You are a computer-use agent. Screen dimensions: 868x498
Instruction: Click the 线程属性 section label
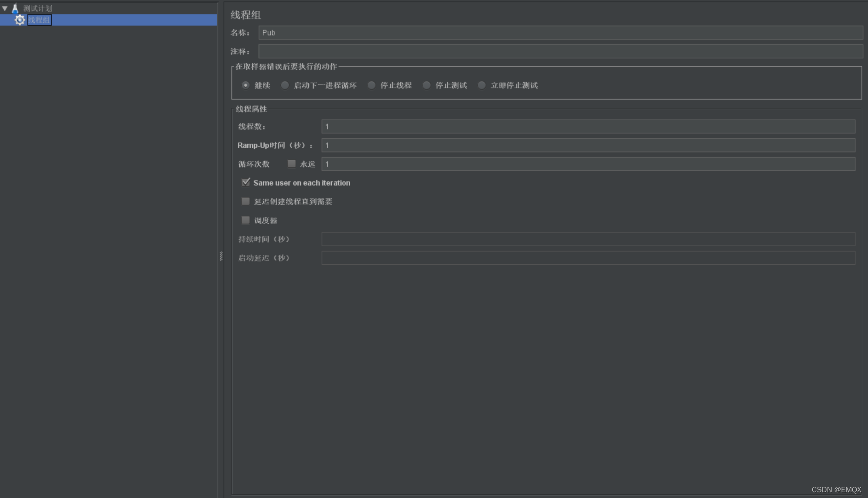(251, 109)
